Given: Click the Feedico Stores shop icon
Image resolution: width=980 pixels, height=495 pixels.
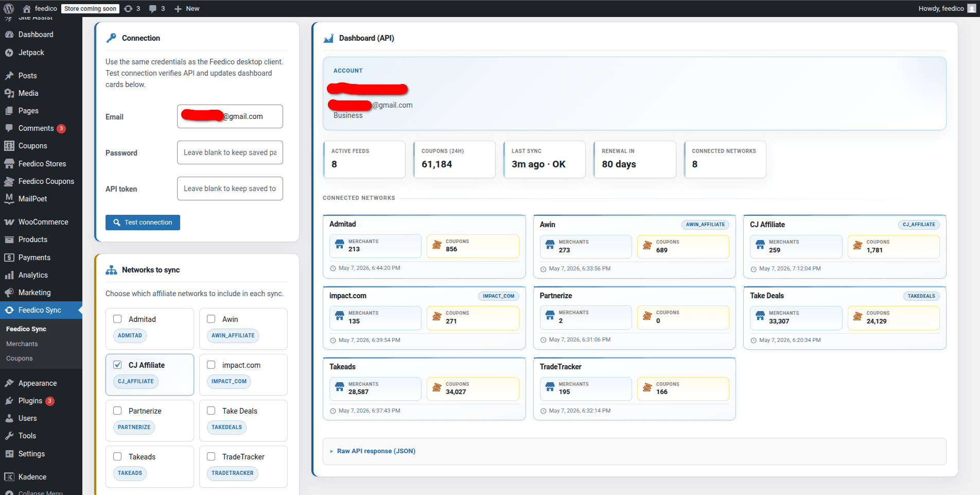Looking at the screenshot, I should [x=9, y=164].
